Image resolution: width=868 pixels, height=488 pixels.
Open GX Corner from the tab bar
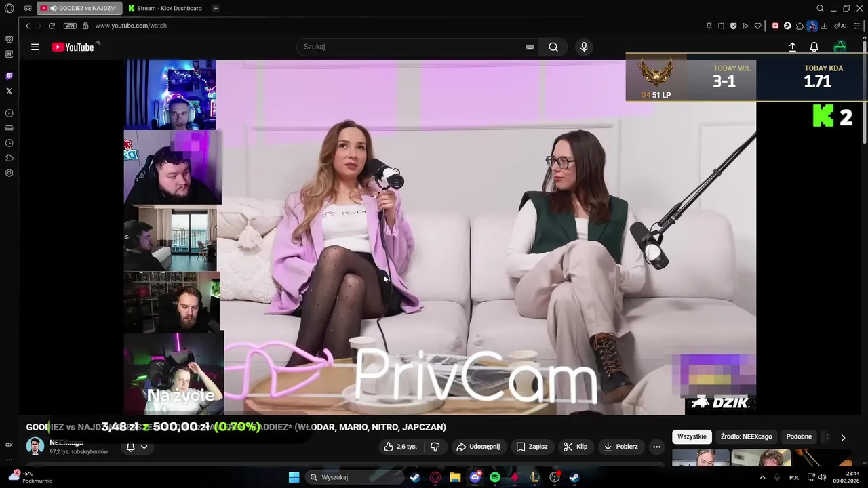[28, 8]
